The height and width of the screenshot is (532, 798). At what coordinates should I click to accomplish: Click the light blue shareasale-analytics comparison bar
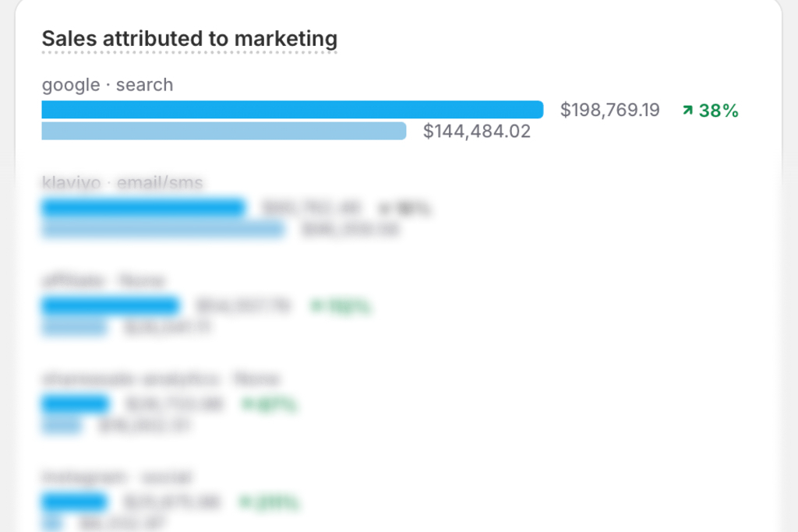point(62,425)
